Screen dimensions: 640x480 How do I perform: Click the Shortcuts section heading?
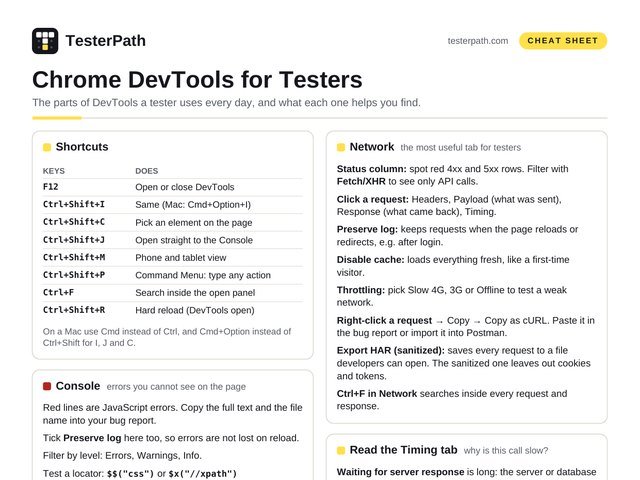[82, 147]
